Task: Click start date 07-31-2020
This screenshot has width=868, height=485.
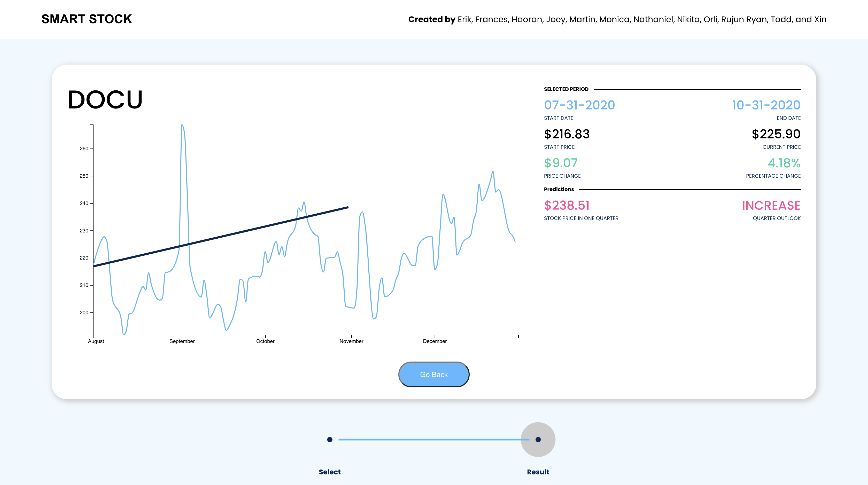Action: coord(579,105)
